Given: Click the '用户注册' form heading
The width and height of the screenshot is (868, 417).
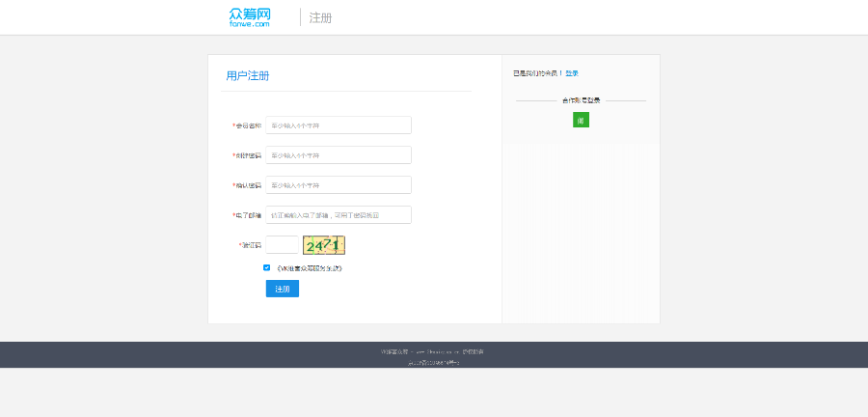Looking at the screenshot, I should tap(248, 76).
